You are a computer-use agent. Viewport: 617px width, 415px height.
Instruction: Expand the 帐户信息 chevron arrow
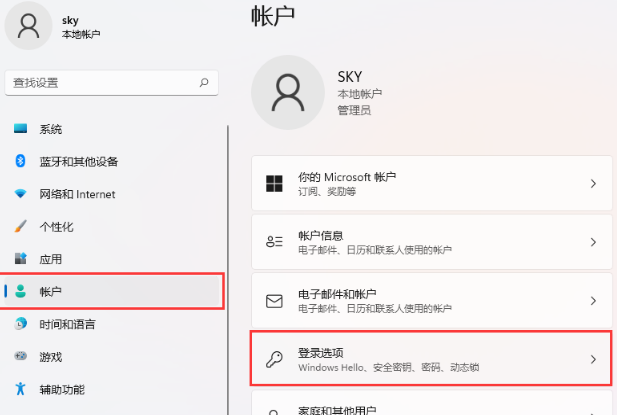(593, 242)
